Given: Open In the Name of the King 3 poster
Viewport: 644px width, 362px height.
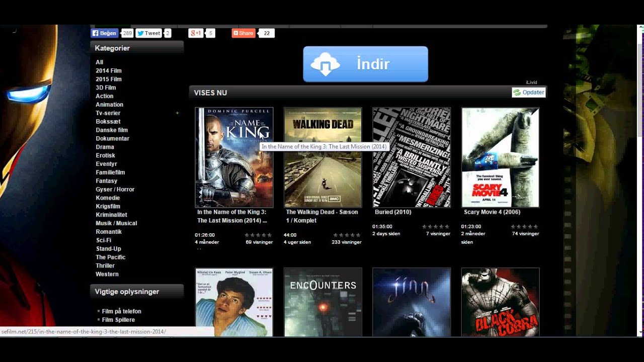Looking at the screenshot, I should point(234,157).
